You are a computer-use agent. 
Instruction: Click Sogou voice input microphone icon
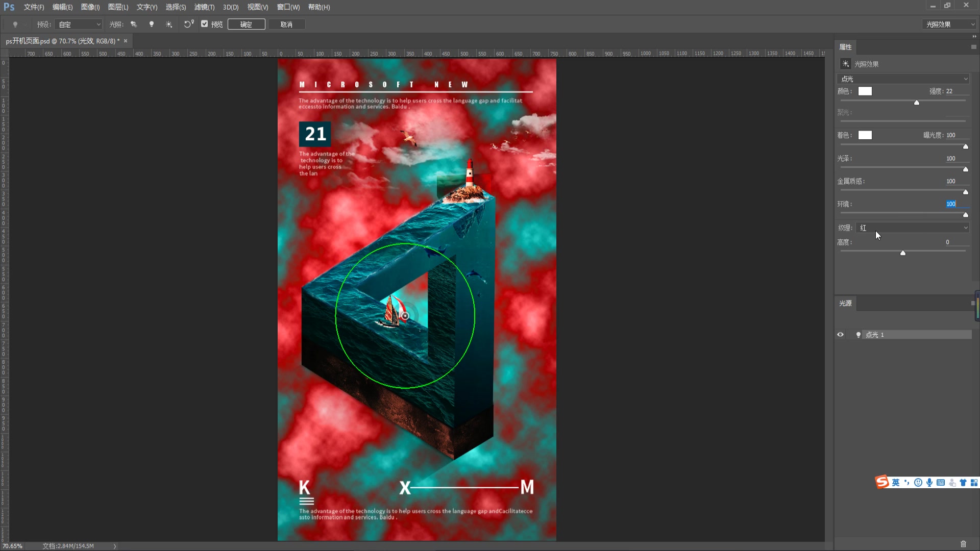(x=929, y=483)
